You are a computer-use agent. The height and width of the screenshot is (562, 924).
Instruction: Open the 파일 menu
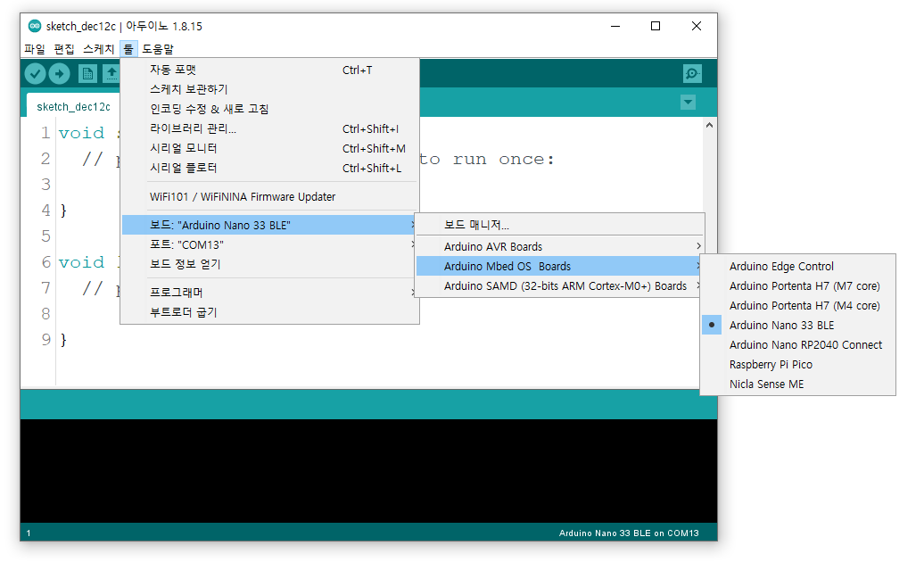pyautogui.click(x=35, y=49)
